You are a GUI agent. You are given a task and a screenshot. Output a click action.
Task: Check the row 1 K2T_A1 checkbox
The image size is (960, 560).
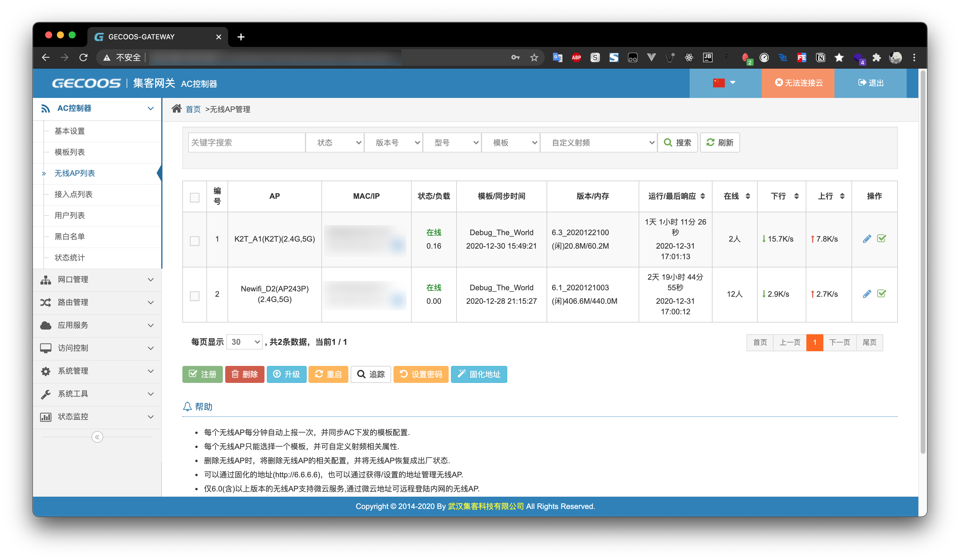(195, 241)
